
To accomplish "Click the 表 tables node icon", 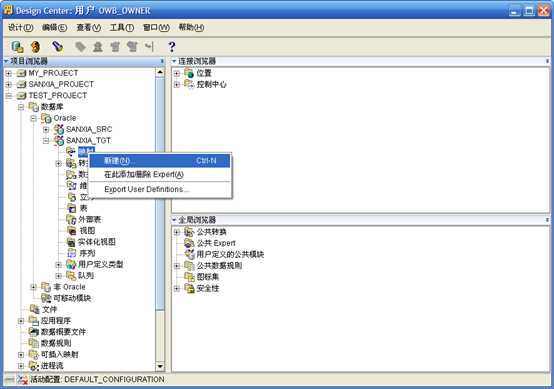I will pyautogui.click(x=71, y=208).
